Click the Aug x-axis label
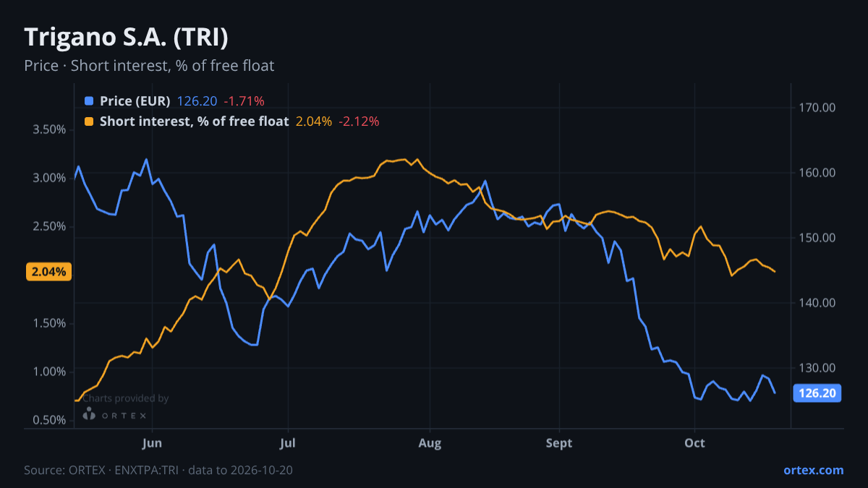Screen dimensions: 868x488 click(430, 442)
